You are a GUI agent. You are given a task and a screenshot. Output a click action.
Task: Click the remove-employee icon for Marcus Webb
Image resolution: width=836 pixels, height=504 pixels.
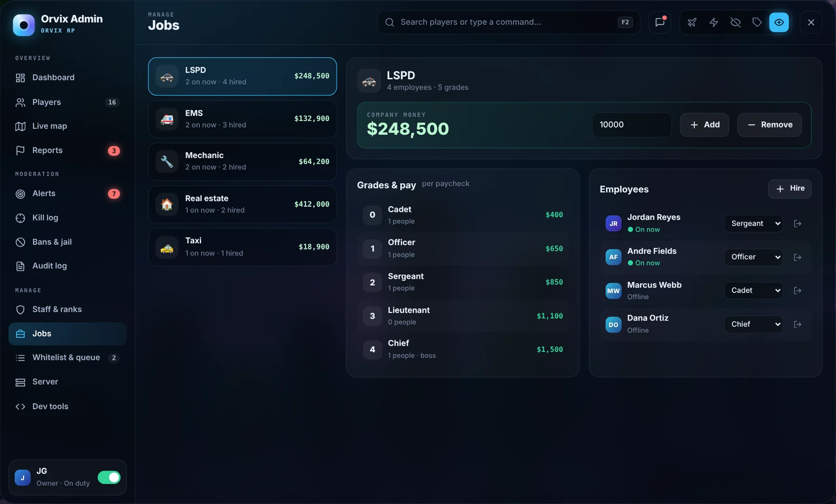pos(797,290)
